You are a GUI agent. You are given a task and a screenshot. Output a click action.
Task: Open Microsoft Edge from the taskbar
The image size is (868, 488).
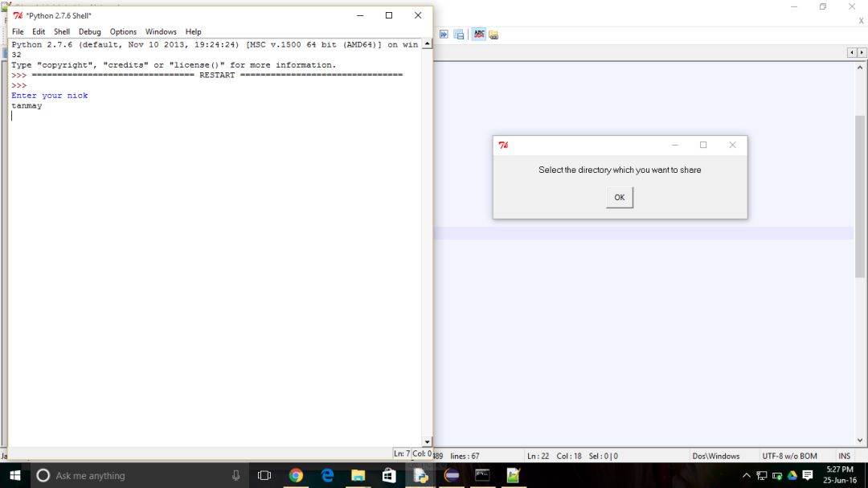pyautogui.click(x=327, y=475)
